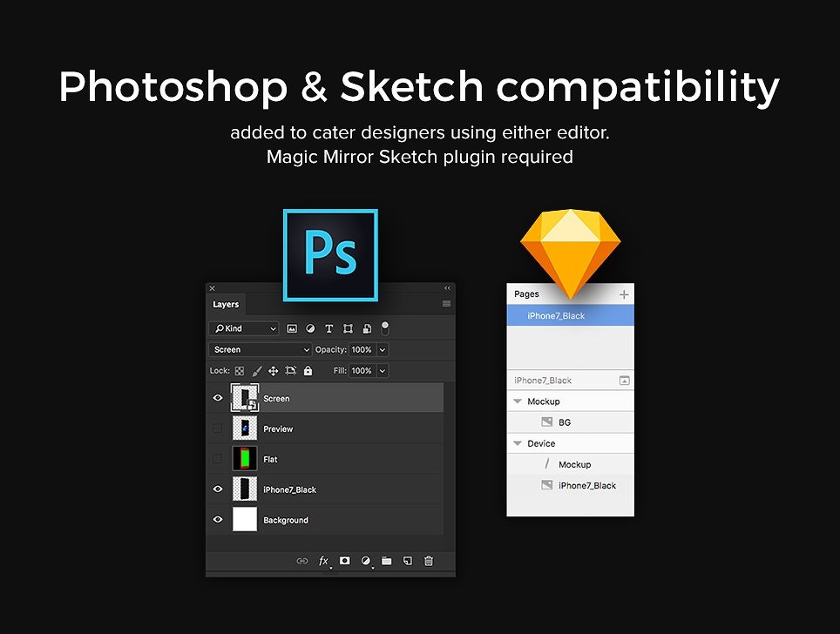
Task: Click the Delete layer trash icon
Action: point(429,560)
